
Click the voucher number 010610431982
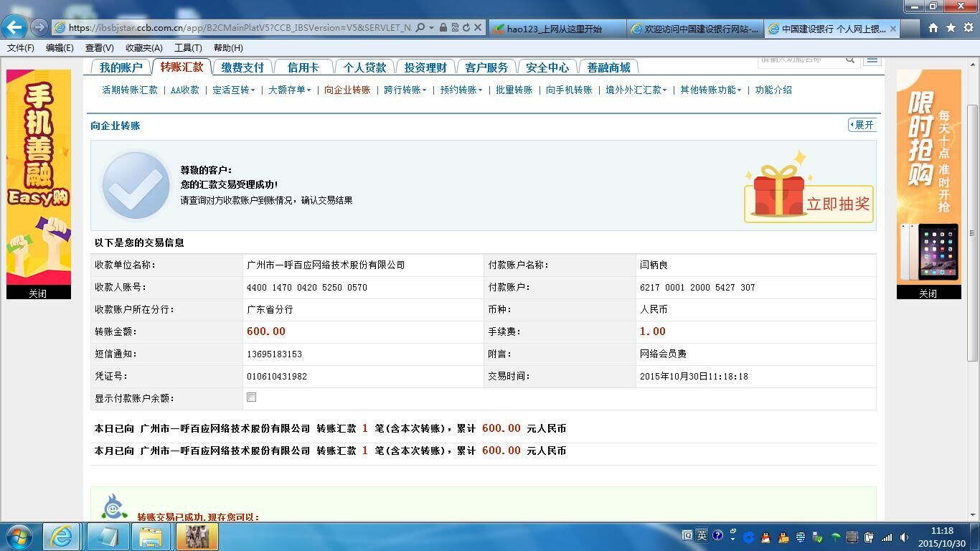277,377
